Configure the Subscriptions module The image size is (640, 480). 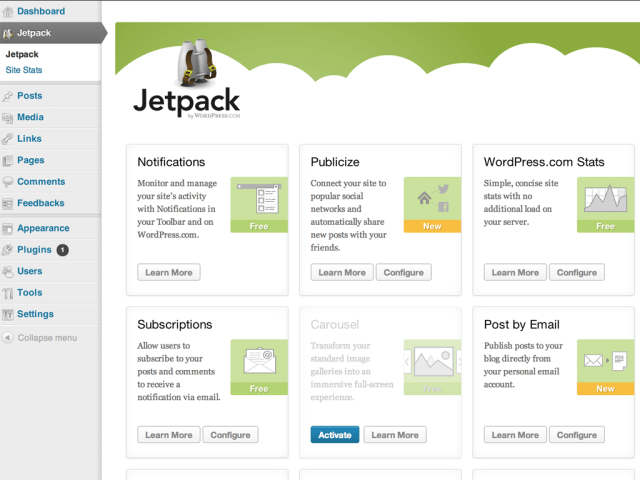pos(230,435)
